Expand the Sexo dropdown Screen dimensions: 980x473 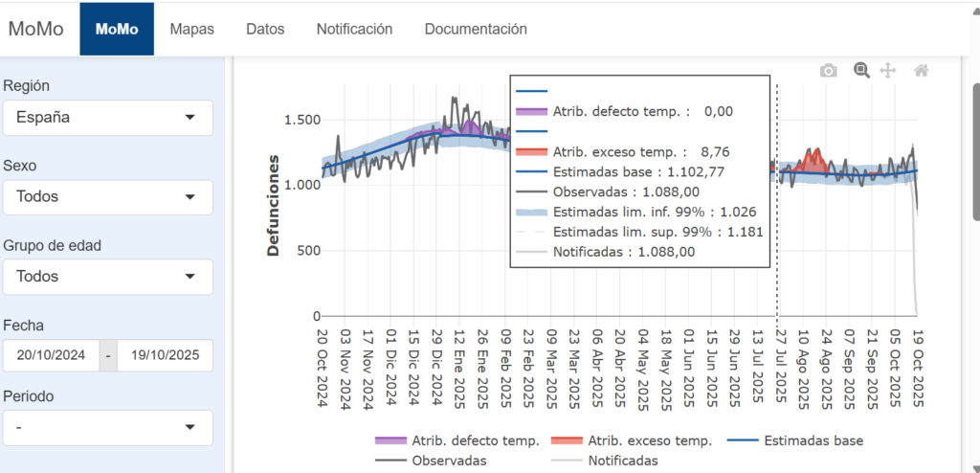[x=107, y=197]
